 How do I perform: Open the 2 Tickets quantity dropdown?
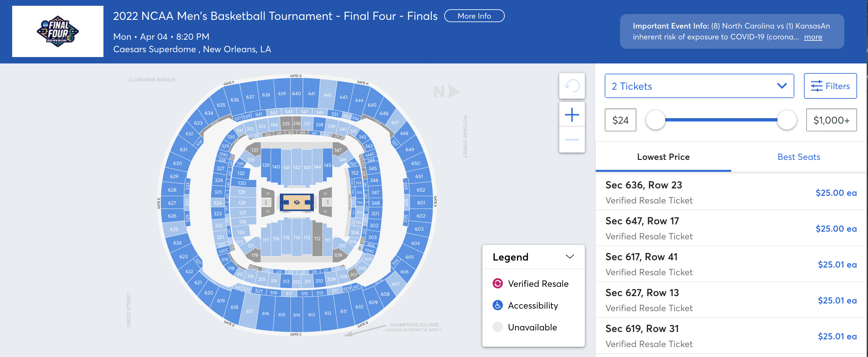pos(699,86)
